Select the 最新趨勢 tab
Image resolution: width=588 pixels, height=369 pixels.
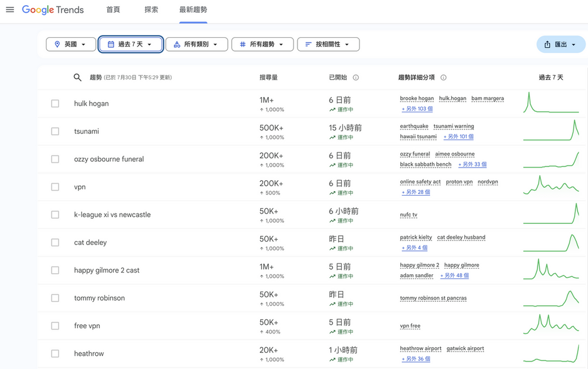193,10
